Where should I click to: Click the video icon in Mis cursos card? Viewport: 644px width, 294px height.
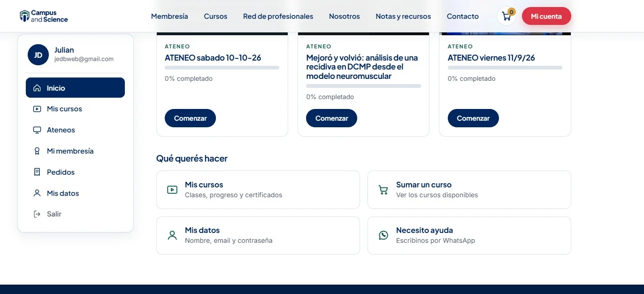(172, 190)
